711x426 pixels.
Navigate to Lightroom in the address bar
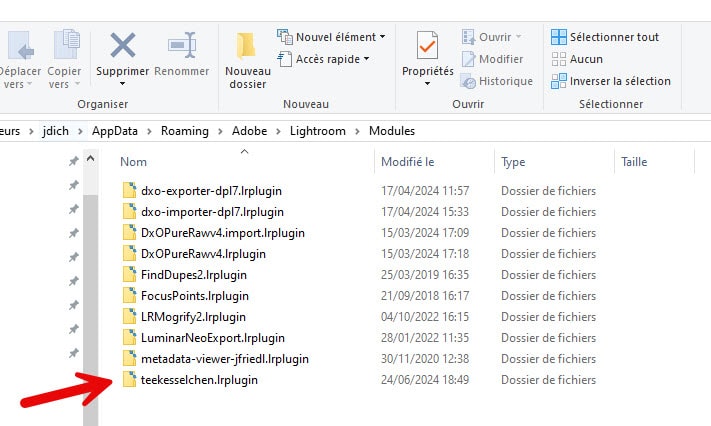click(318, 131)
